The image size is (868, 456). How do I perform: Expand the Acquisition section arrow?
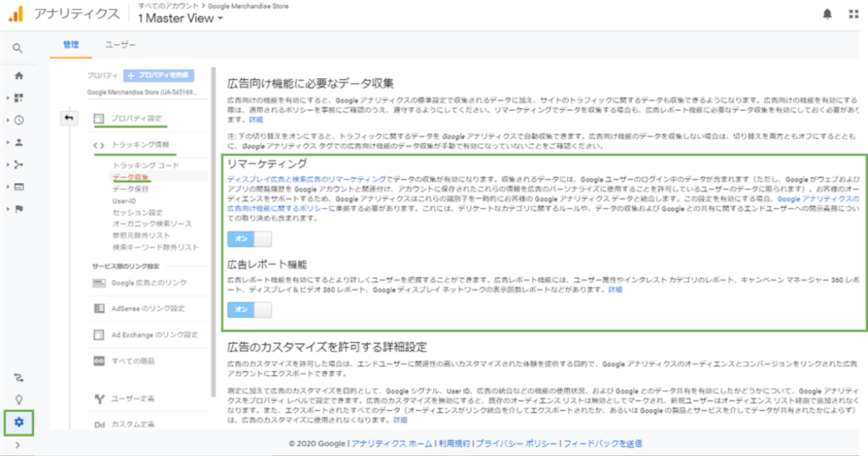click(x=8, y=164)
